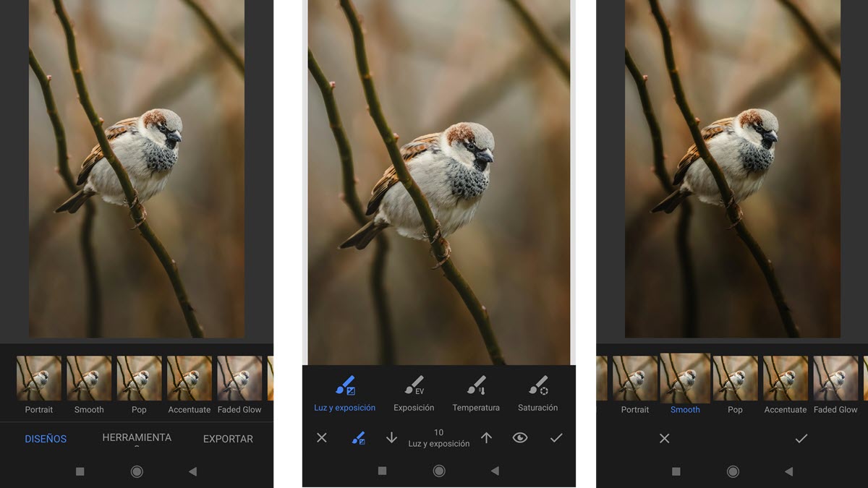Pick the Saturación brush tool
Viewport: 868px width, 488px height.
537,393
